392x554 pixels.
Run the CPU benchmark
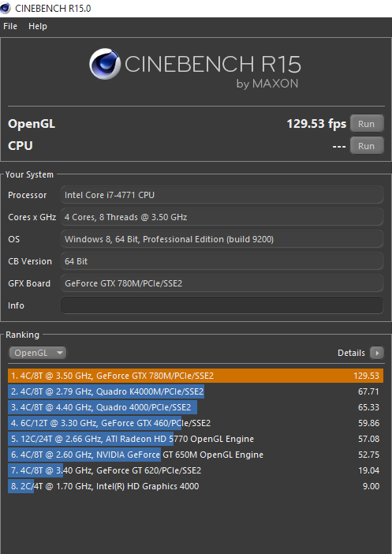point(367,146)
